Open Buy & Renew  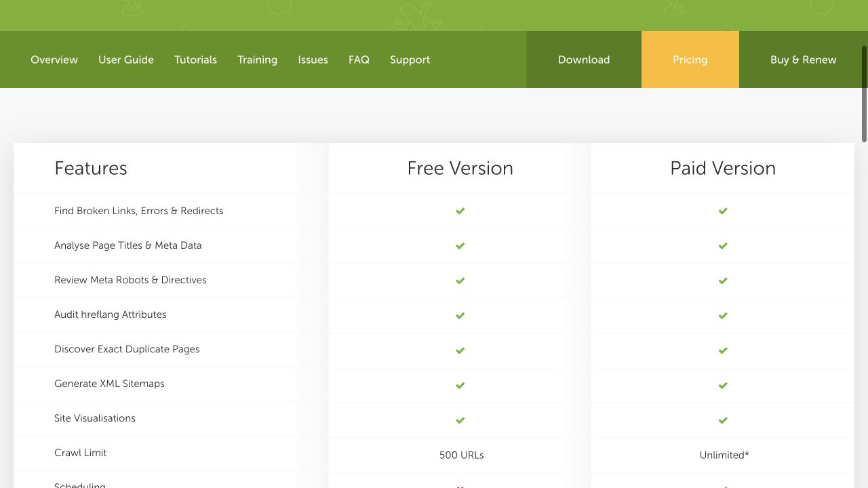803,60
